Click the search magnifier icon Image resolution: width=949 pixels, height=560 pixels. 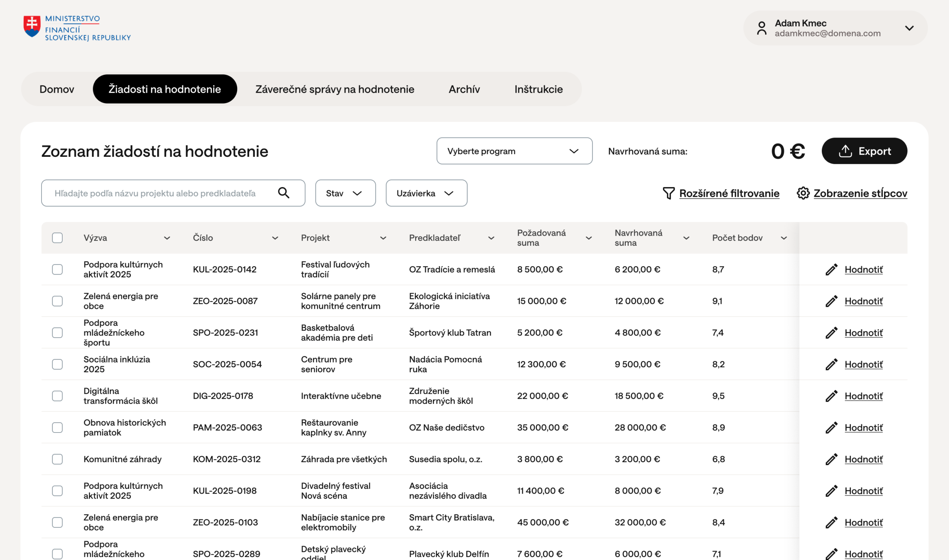(x=284, y=193)
